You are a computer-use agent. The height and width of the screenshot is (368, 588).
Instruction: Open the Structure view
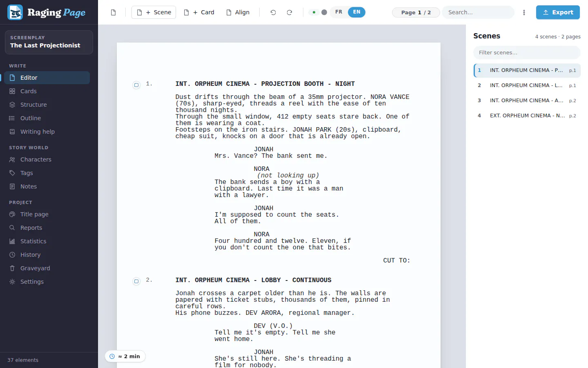click(x=47, y=105)
